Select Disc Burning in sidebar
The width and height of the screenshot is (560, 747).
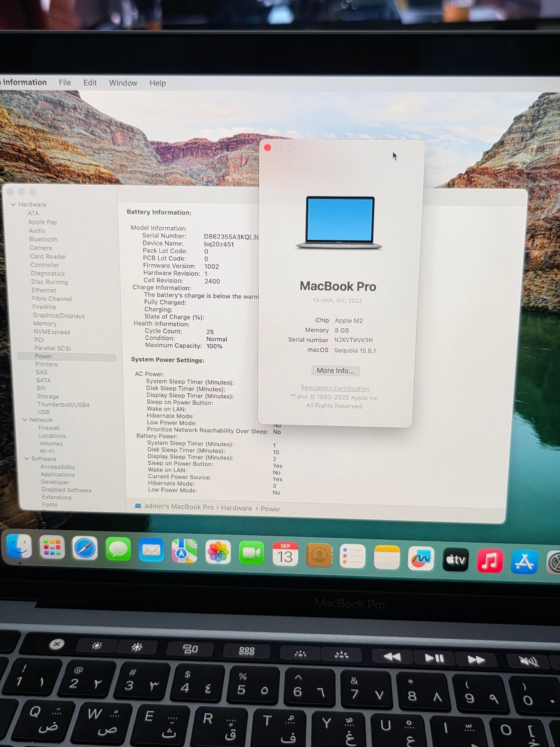(x=49, y=282)
